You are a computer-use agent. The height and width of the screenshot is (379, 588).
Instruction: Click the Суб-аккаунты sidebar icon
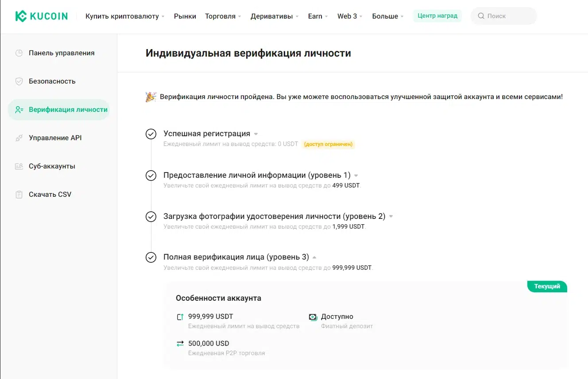(19, 166)
